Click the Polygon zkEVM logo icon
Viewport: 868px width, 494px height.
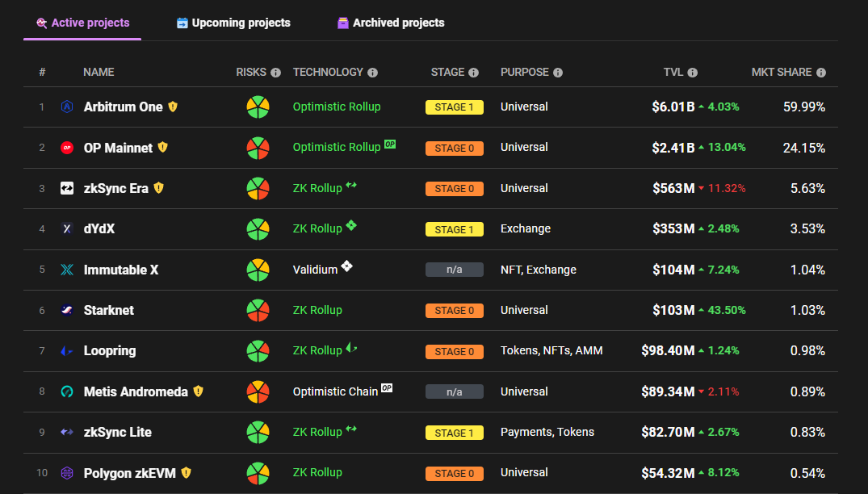pos(67,473)
